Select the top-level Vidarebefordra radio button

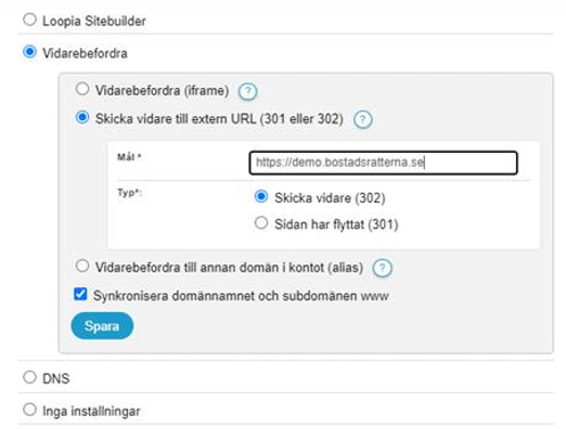point(30,52)
